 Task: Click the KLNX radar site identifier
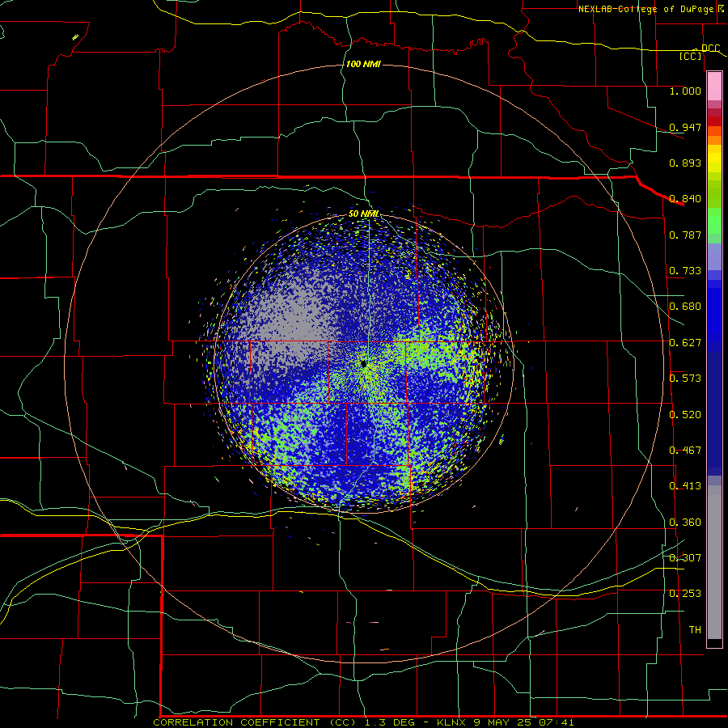(x=452, y=722)
